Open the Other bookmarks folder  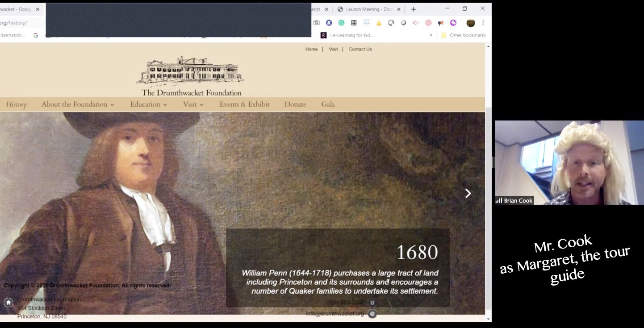point(463,35)
